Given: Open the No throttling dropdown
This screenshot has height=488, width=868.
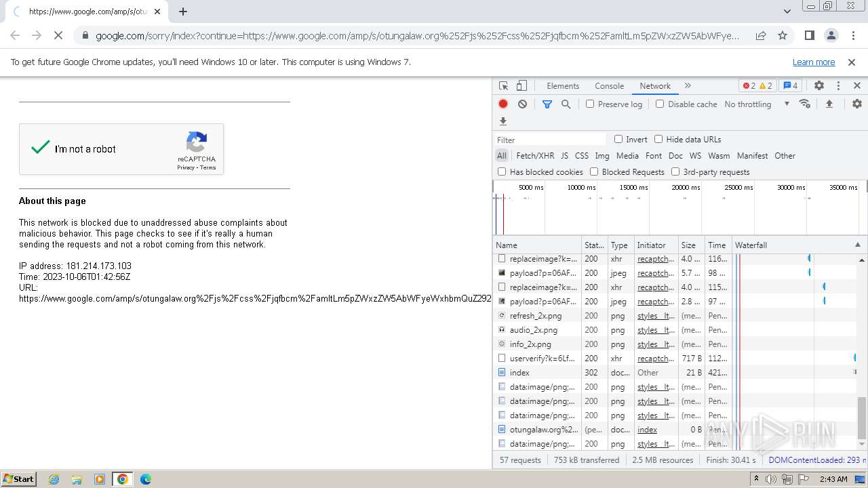Looking at the screenshot, I should click(x=757, y=104).
